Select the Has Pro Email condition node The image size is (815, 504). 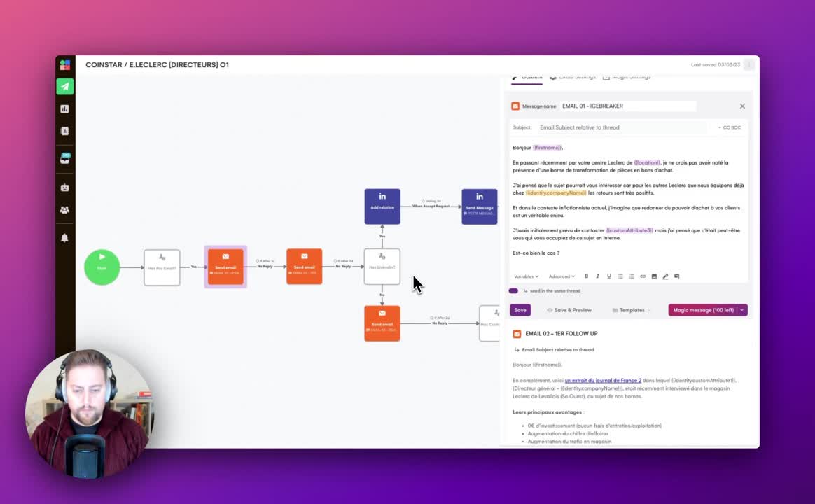[162, 267]
